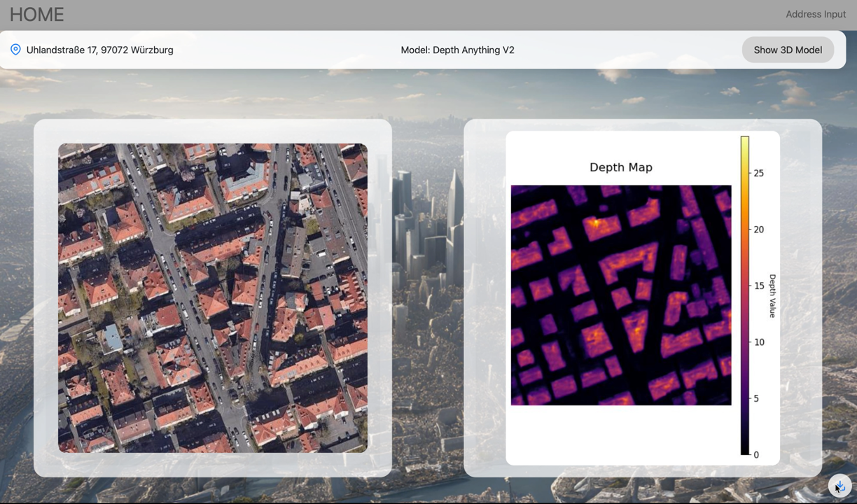857x504 pixels.
Task: Click the brightest orange hotspot in depth map
Action: point(596,223)
